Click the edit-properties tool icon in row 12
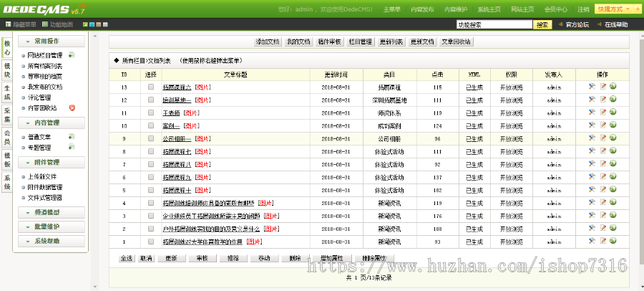This screenshot has height=291, width=644. point(592,99)
